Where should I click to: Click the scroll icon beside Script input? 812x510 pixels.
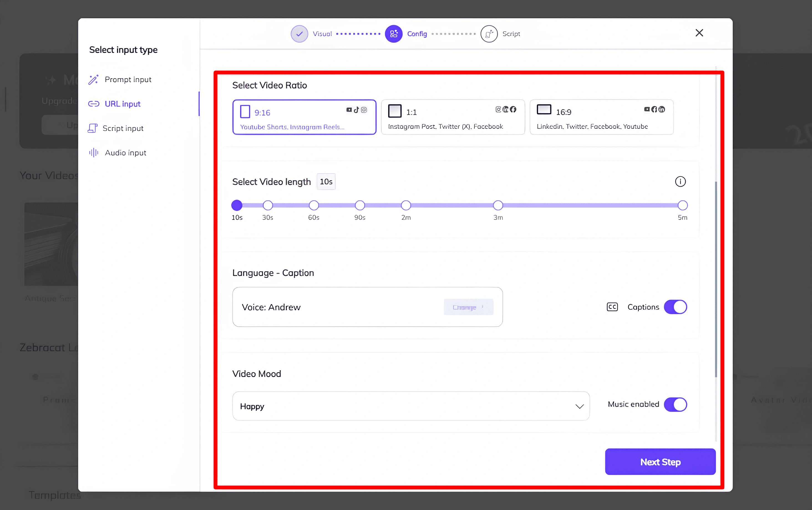click(x=93, y=128)
